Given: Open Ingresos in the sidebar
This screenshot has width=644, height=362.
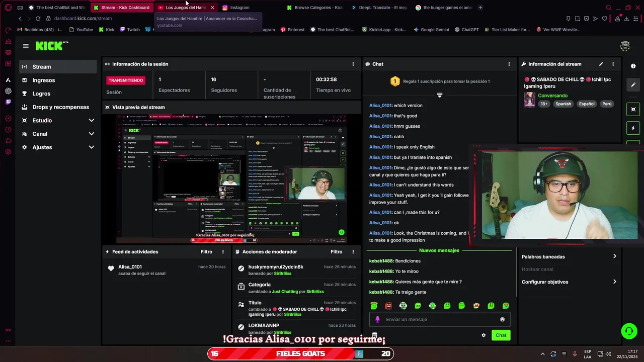Looking at the screenshot, I should [x=58, y=80].
